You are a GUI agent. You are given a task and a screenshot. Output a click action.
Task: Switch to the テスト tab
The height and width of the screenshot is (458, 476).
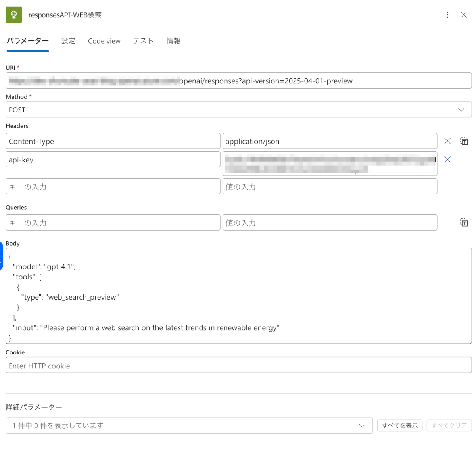click(143, 41)
